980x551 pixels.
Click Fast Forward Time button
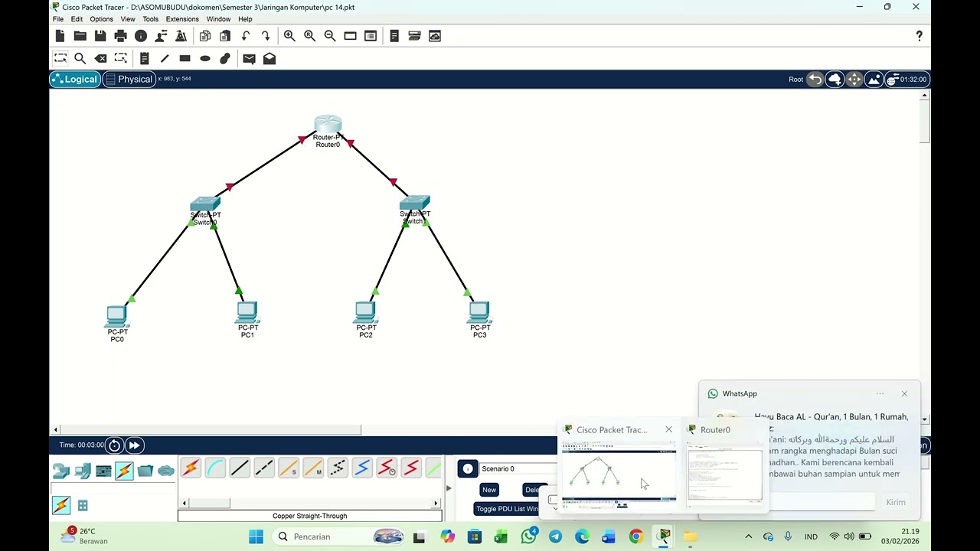click(x=134, y=445)
